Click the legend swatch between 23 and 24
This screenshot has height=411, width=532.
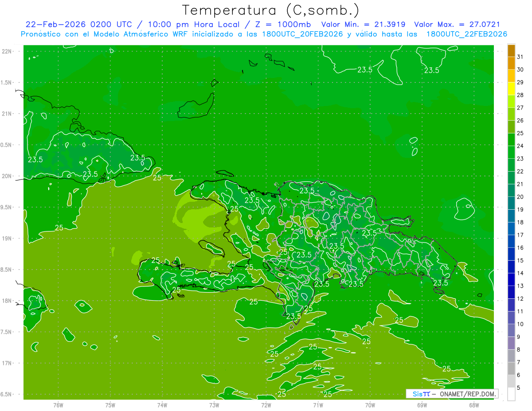pyautogui.click(x=511, y=153)
